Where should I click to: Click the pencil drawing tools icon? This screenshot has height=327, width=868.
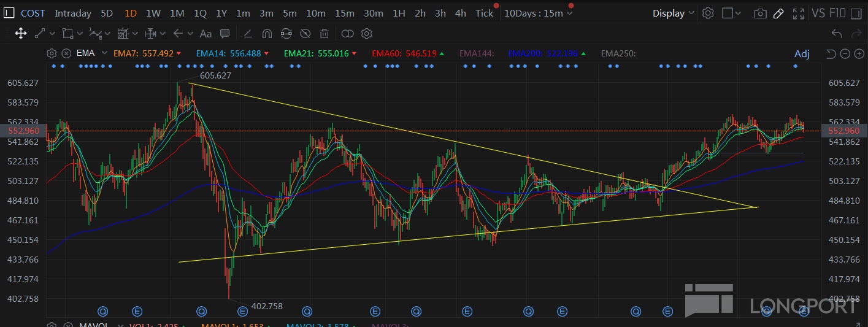pyautogui.click(x=778, y=13)
